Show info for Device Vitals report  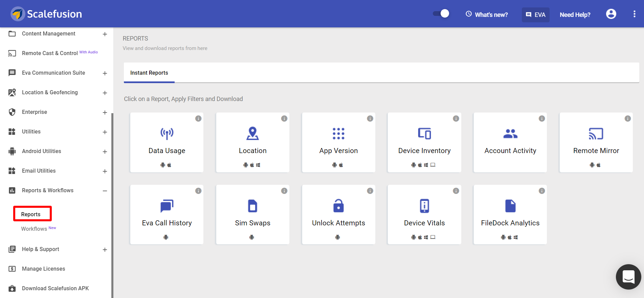click(456, 191)
